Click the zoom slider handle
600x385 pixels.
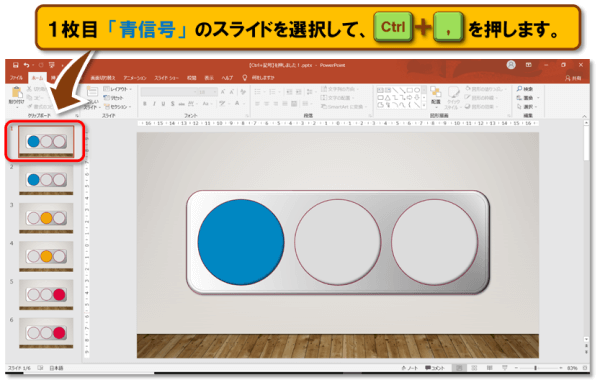point(535,368)
